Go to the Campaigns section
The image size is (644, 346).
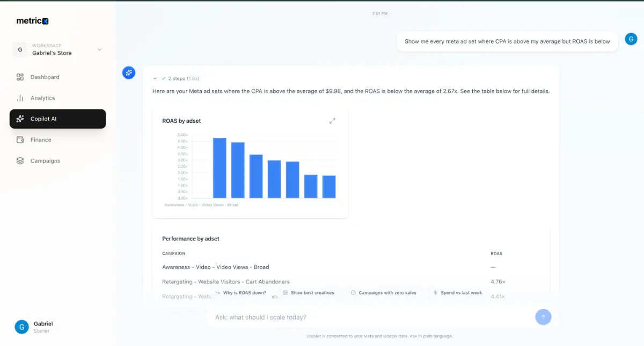click(45, 161)
